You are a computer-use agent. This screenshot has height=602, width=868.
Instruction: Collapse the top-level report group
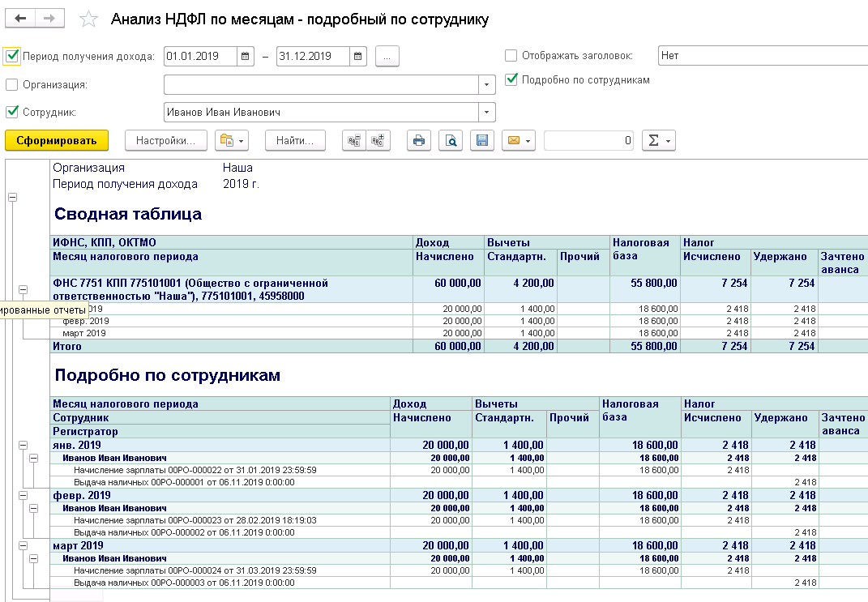click(x=13, y=198)
